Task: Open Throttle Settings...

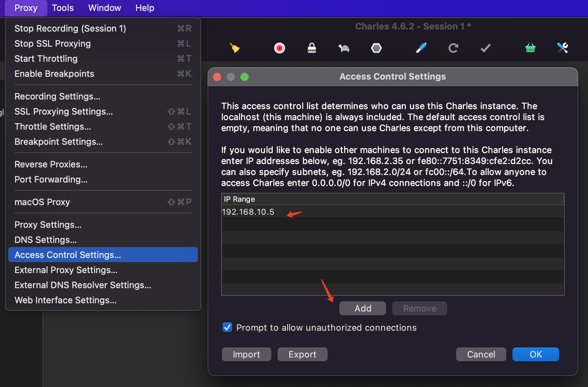Action: pos(103,127)
